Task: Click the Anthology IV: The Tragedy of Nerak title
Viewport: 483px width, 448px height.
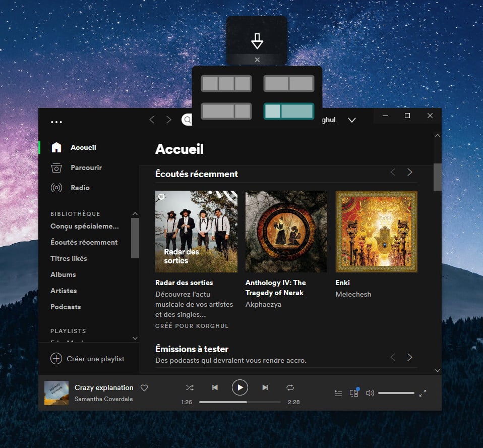Action: pyautogui.click(x=276, y=288)
